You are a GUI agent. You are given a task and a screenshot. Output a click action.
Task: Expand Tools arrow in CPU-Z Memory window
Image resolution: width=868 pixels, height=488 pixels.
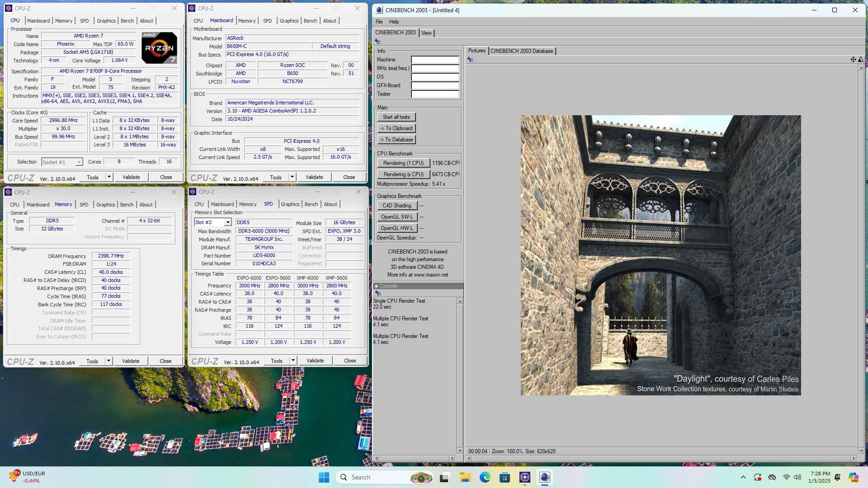[108, 361]
